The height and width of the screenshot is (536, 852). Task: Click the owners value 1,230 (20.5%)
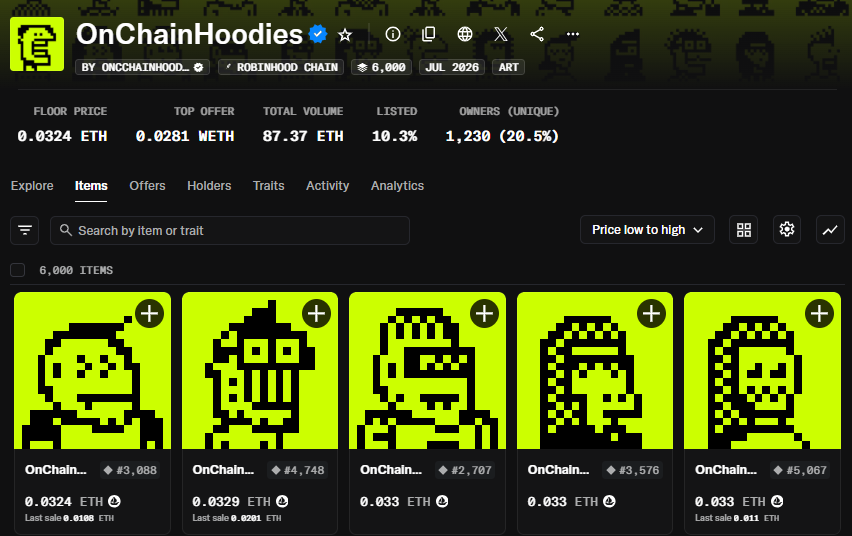[x=502, y=136]
